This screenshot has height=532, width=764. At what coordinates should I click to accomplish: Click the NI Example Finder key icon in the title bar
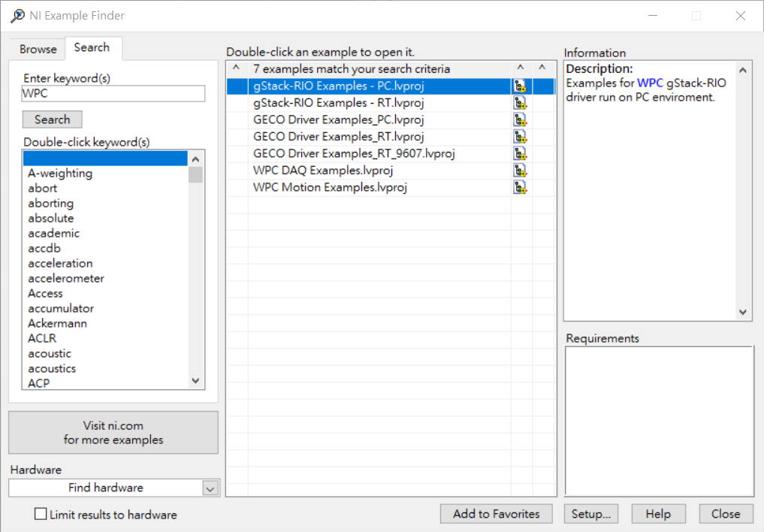17,15
